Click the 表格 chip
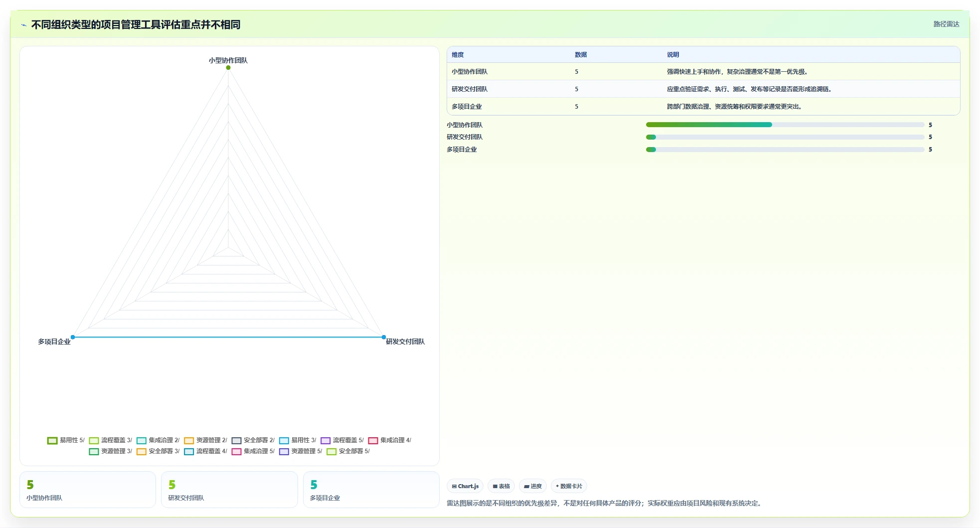The width and height of the screenshot is (980, 528). [501, 486]
